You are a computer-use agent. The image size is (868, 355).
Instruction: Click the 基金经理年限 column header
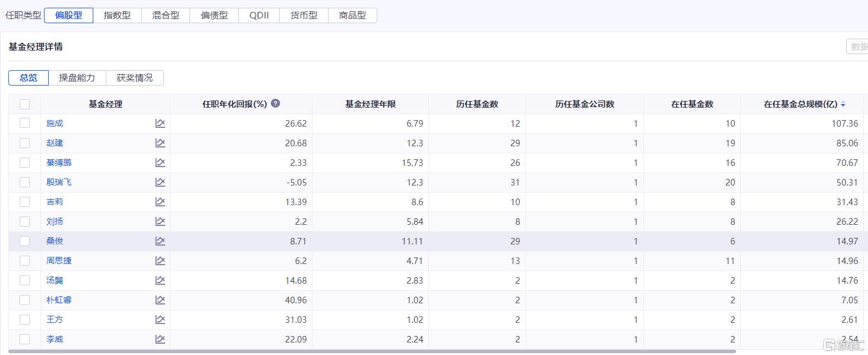[370, 104]
